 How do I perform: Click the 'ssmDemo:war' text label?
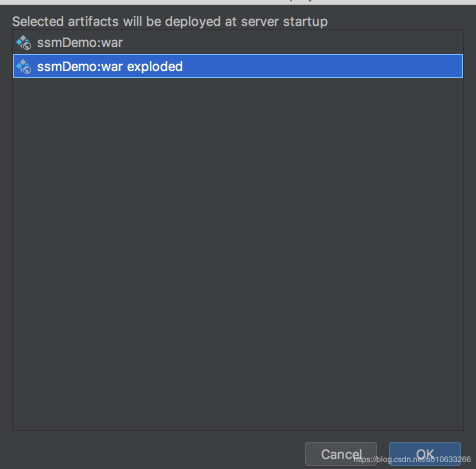coord(80,43)
